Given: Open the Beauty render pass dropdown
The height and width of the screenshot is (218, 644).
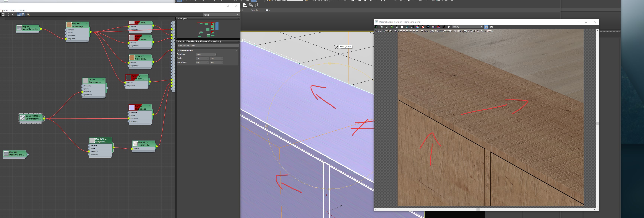Looking at the screenshot, I should [x=467, y=27].
